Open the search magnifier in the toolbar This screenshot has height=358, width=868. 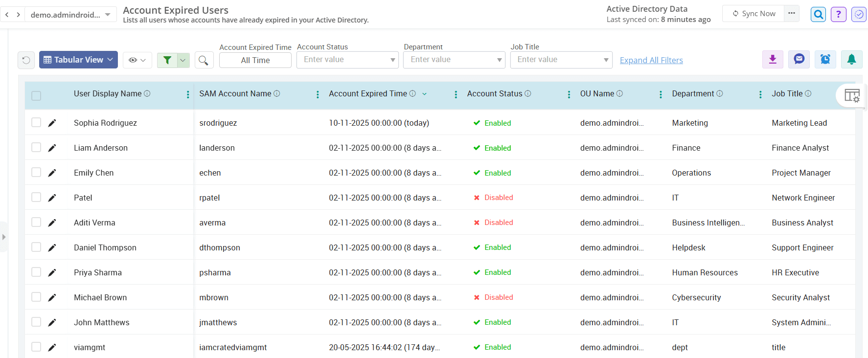pyautogui.click(x=204, y=60)
